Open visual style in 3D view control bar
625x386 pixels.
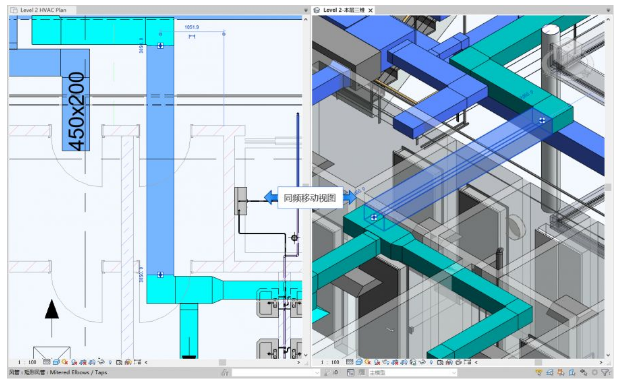coord(359,362)
